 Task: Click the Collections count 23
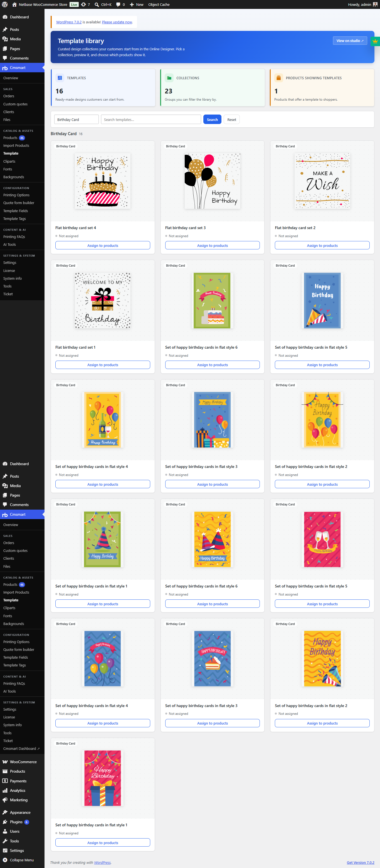(169, 91)
